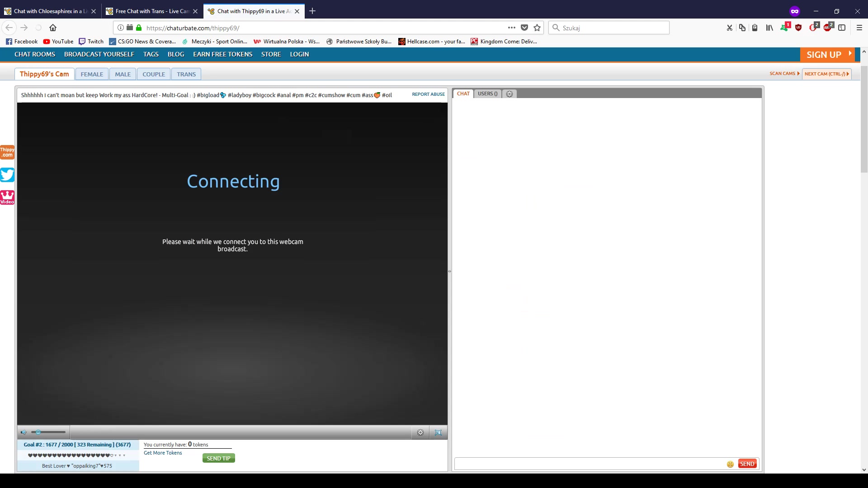Open video player settings gear
Image resolution: width=868 pixels, height=488 pixels.
click(x=420, y=432)
